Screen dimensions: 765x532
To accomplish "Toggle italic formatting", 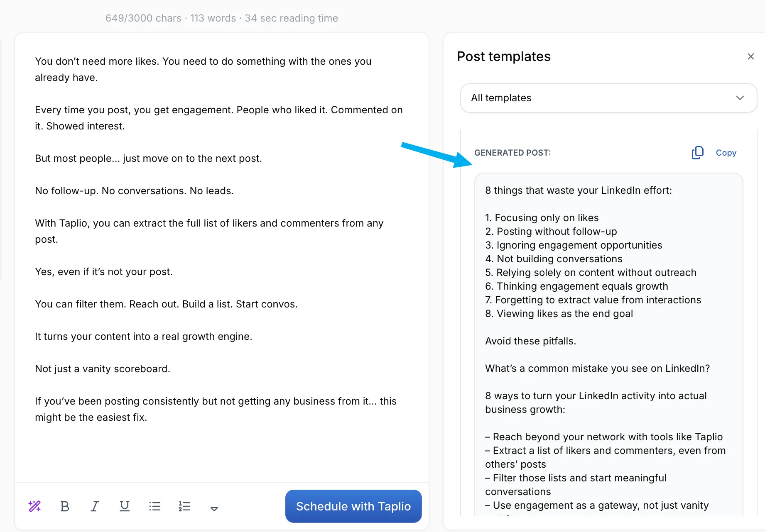I will pos(95,506).
